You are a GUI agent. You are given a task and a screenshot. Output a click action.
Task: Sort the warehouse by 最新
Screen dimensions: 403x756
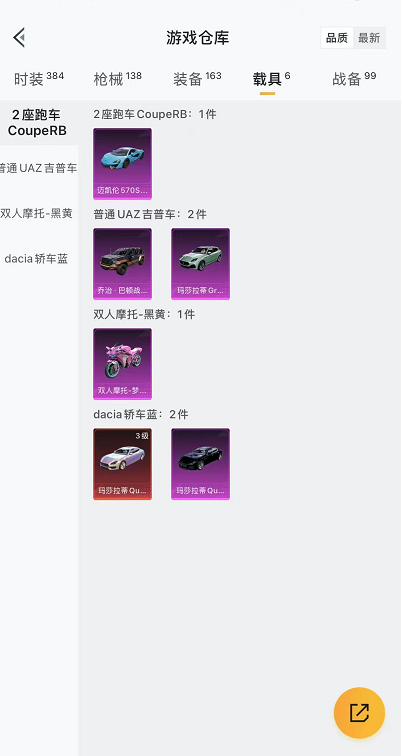[x=369, y=38]
